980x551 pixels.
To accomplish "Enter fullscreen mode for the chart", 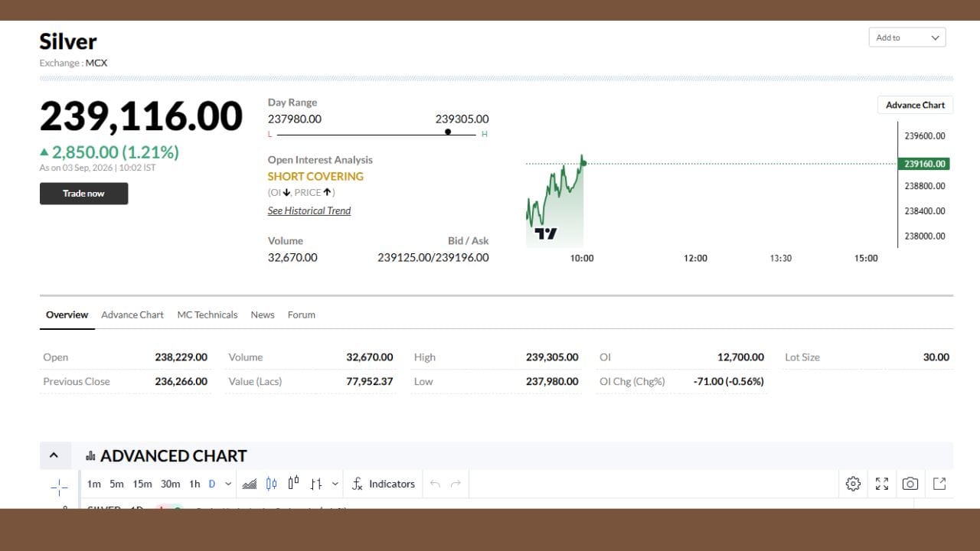I will [x=882, y=484].
